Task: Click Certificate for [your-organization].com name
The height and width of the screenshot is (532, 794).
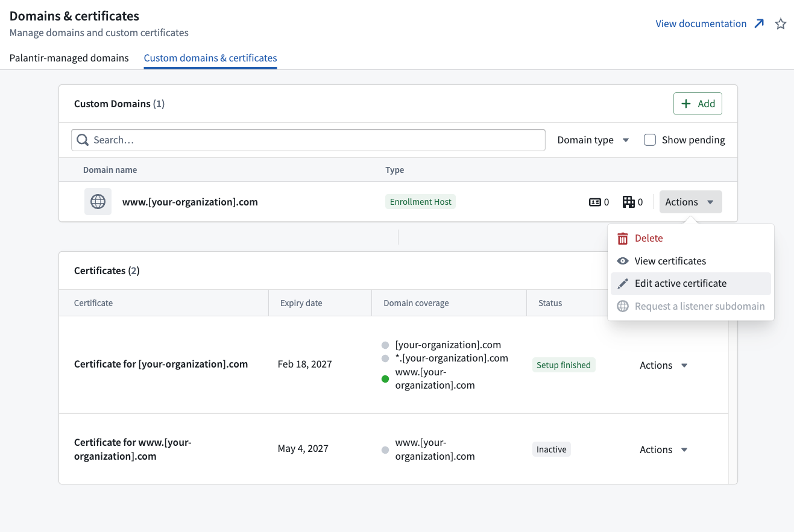Action: 161,364
